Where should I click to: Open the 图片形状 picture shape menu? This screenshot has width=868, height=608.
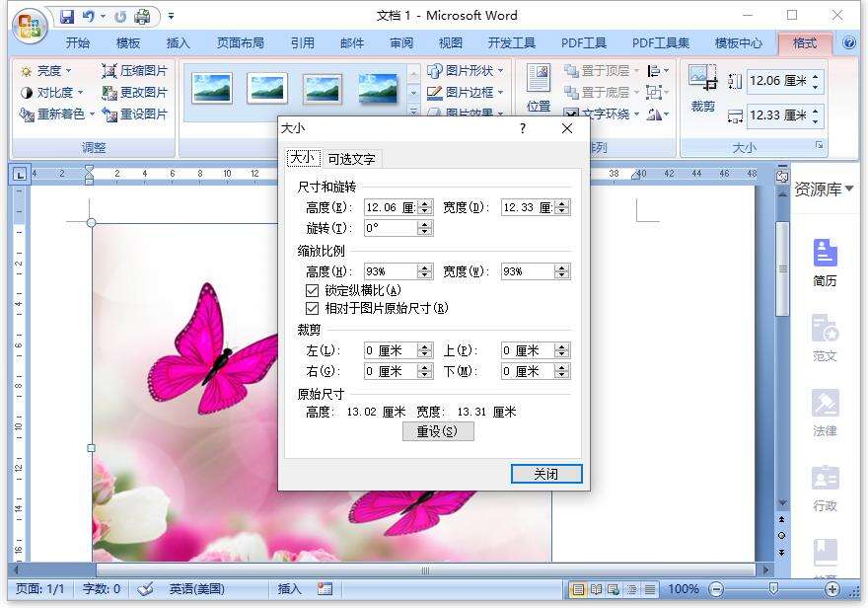tap(466, 71)
